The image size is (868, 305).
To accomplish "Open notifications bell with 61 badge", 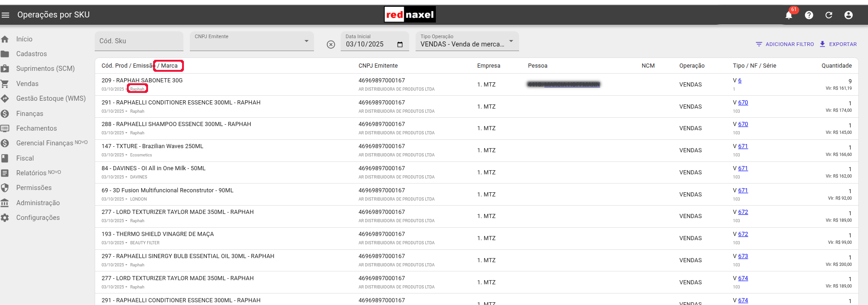I will pyautogui.click(x=789, y=15).
